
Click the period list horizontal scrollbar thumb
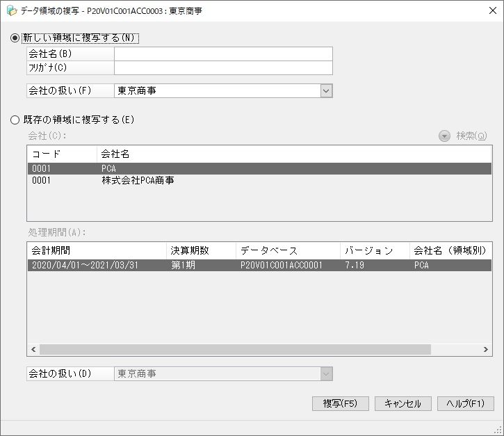[x=235, y=349]
